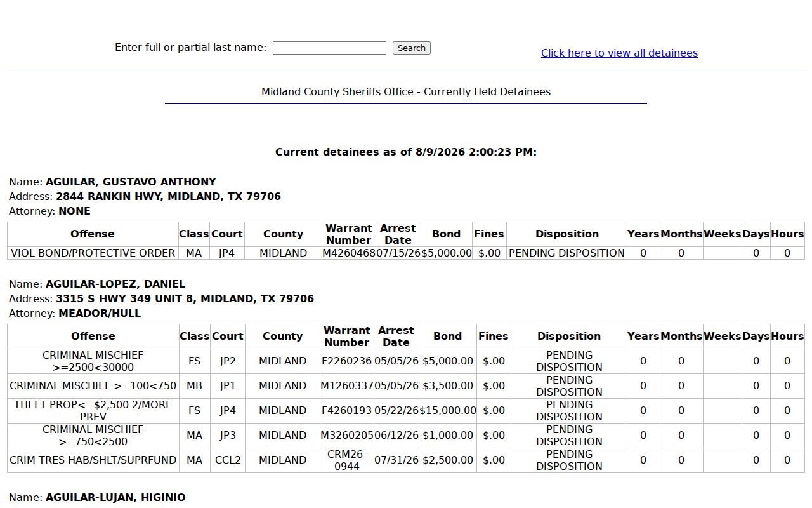The image size is (812, 508).
Task: Select warrant number F4260193
Action: click(x=347, y=410)
